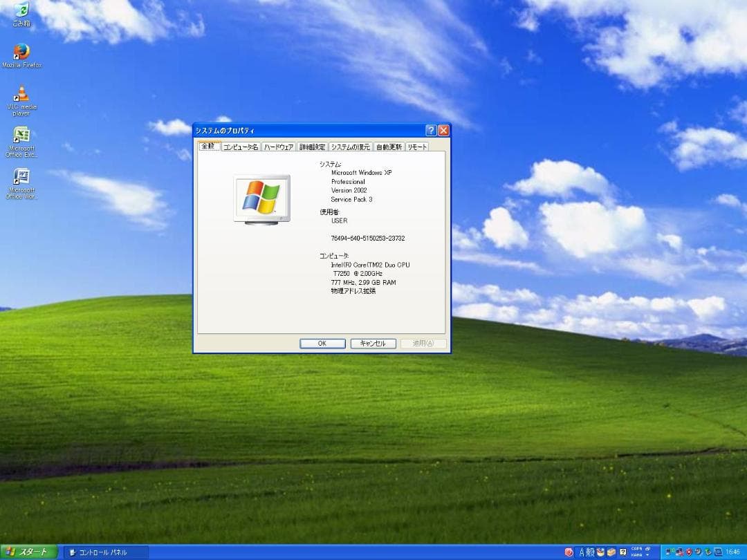Viewport: 747px width, 560px height.
Task: Click the Windows XP logo in the dialog
Action: 262,198
